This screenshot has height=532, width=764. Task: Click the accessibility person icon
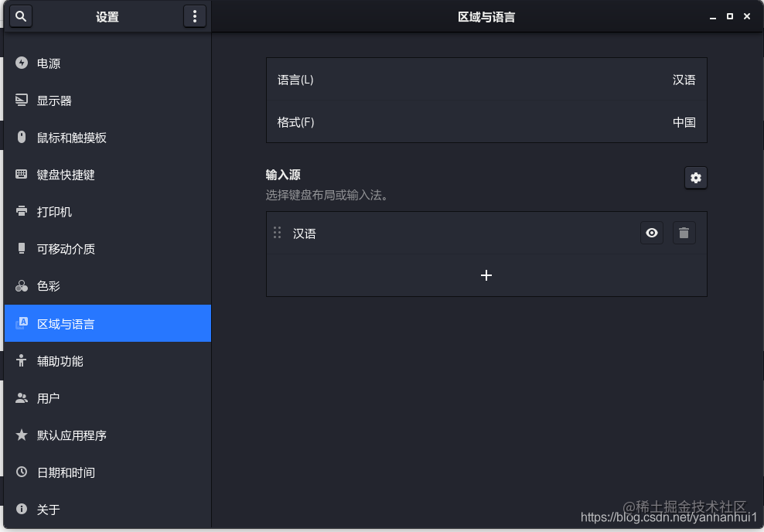click(x=21, y=360)
